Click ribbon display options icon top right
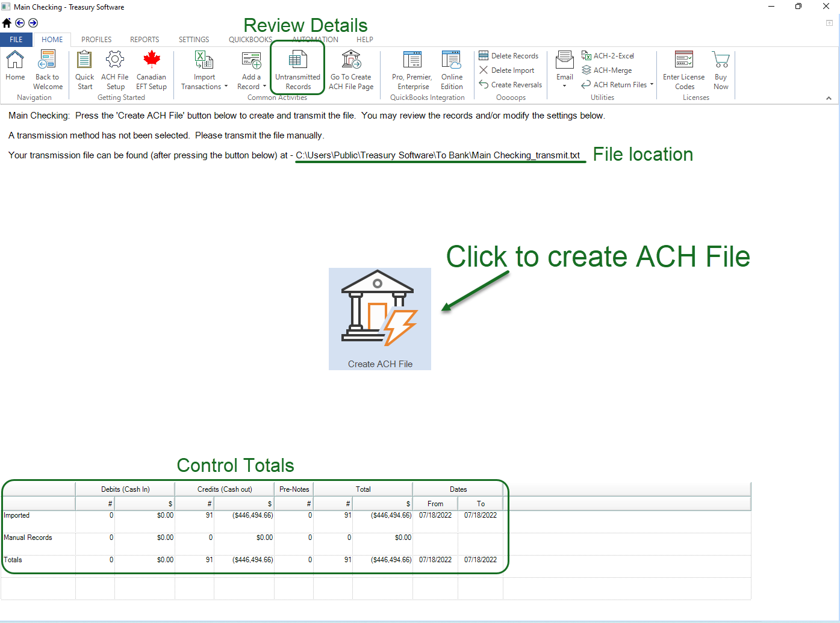The width and height of the screenshot is (840, 623). coord(829,23)
